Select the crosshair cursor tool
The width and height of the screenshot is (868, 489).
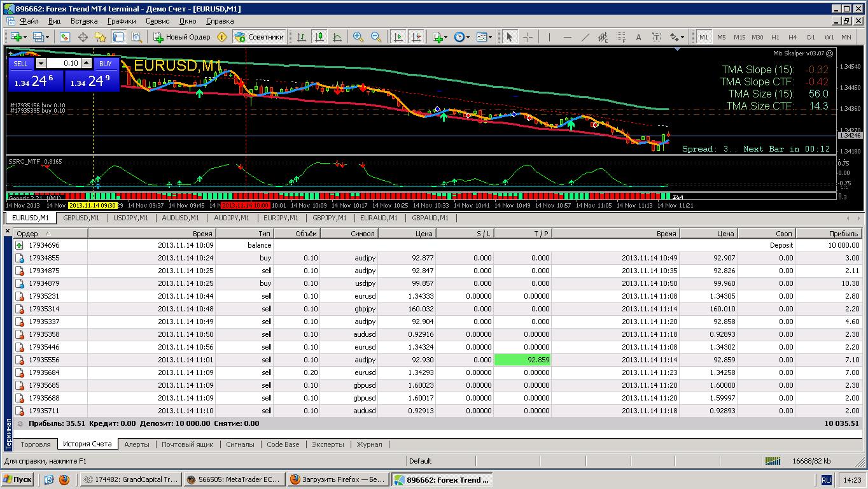point(528,37)
